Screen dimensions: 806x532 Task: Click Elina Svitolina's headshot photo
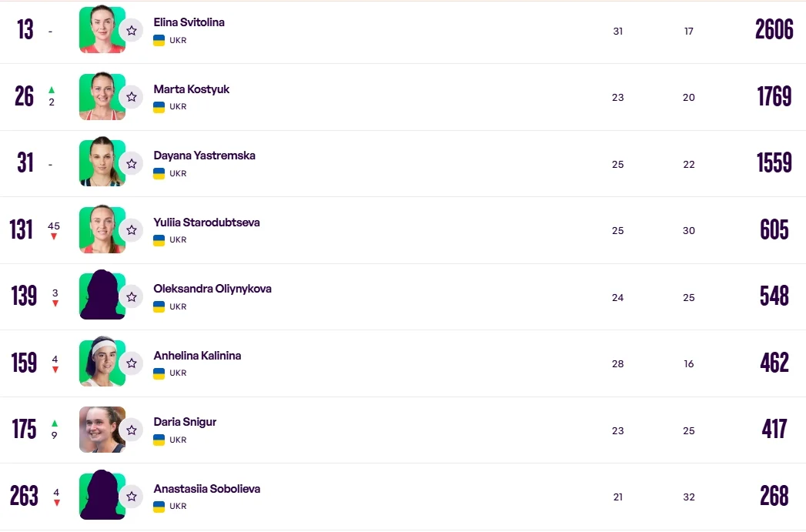(x=101, y=30)
